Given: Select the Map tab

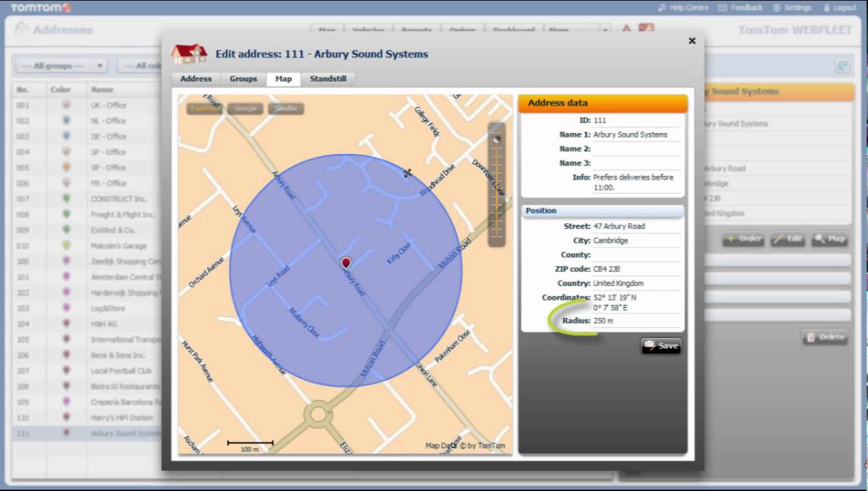Looking at the screenshot, I should [x=283, y=78].
